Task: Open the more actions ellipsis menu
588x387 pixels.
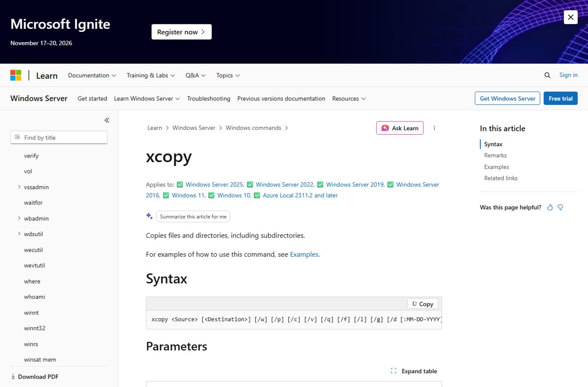Action: 434,128
